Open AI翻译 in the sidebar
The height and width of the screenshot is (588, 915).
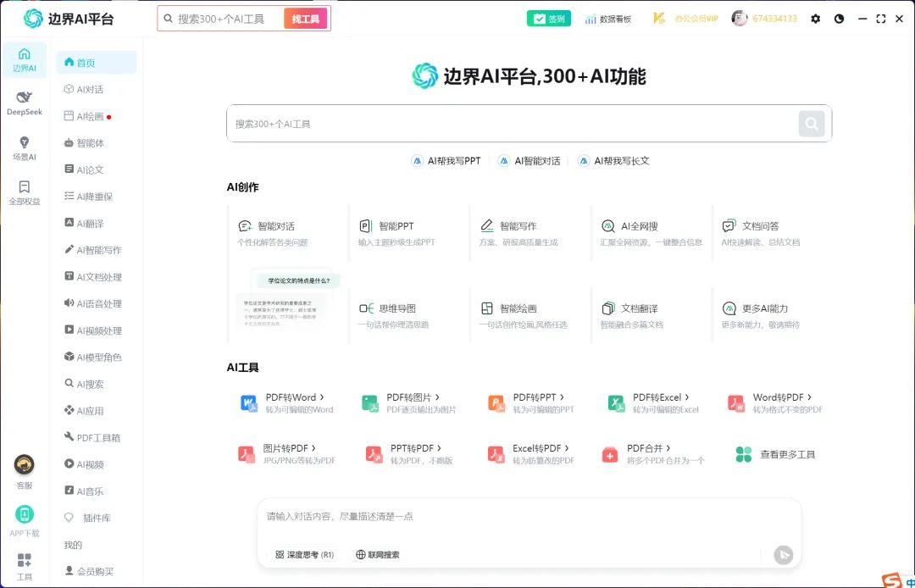[97, 224]
